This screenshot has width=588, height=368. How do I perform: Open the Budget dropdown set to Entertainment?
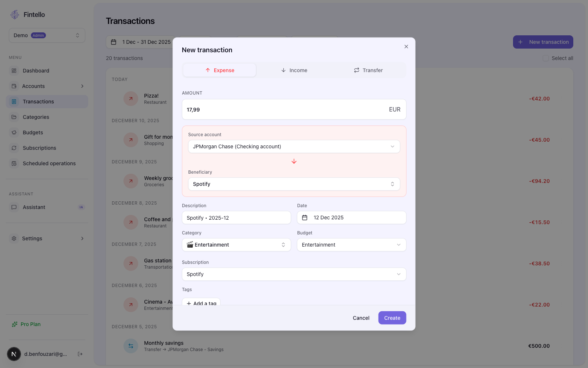point(351,244)
